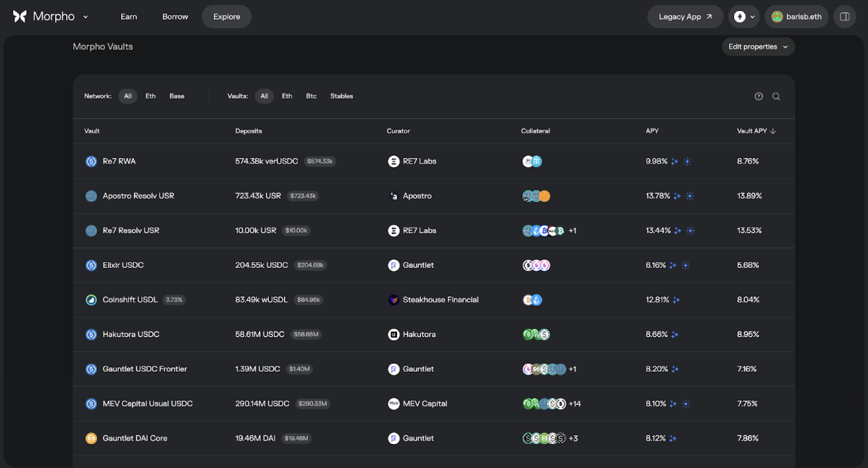Filter vaults by Stables
The image size is (868, 468).
[x=341, y=96]
